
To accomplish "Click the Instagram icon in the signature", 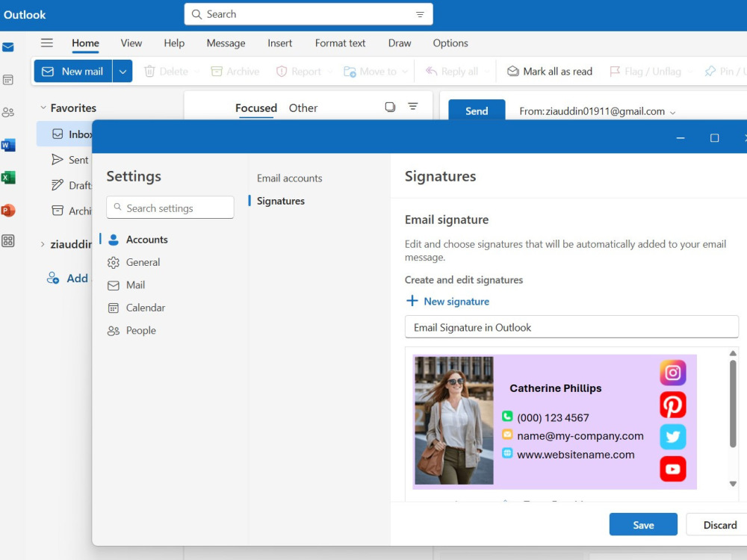I will [x=673, y=373].
